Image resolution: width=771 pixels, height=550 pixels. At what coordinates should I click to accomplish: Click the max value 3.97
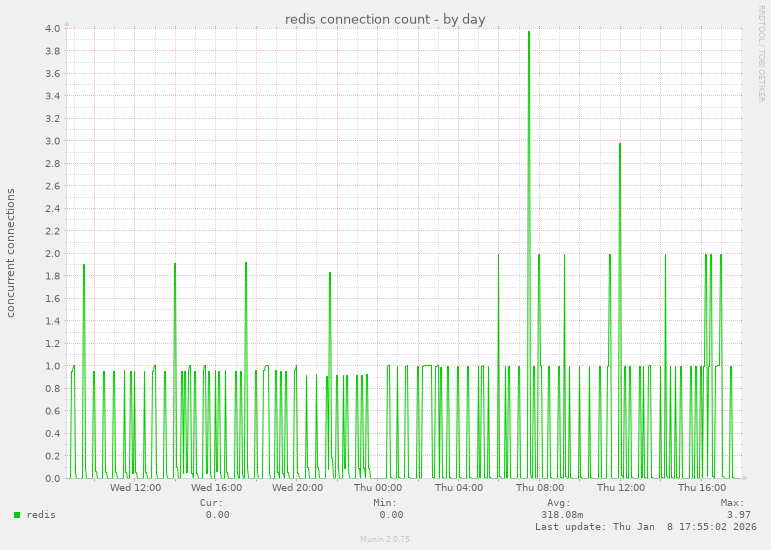point(739,515)
